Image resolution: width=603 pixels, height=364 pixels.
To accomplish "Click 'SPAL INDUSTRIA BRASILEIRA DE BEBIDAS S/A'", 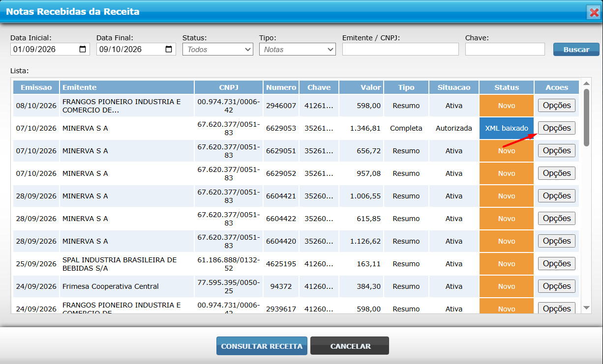I will pos(120,264).
